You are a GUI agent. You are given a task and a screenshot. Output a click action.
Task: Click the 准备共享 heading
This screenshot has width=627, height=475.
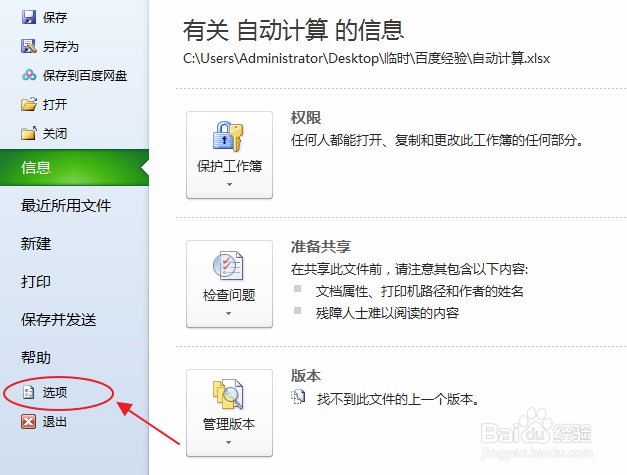click(321, 246)
